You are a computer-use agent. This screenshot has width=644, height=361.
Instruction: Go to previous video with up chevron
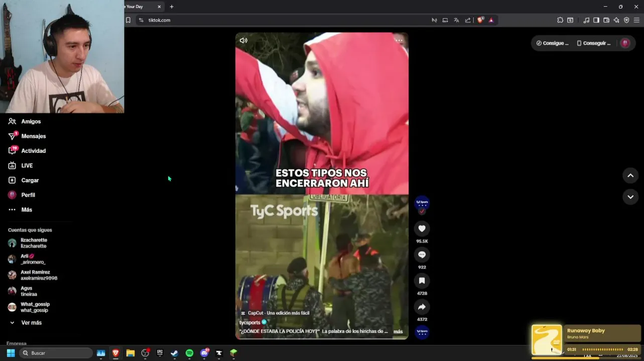[630, 175]
